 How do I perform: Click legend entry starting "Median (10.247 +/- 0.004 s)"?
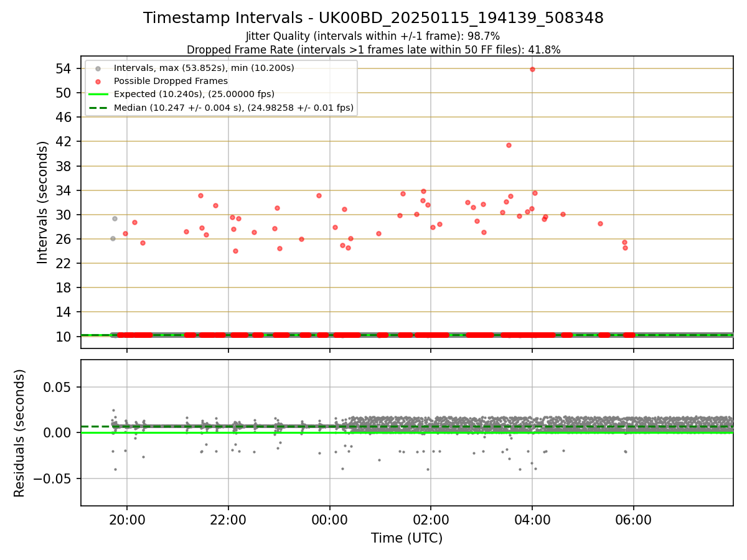tap(233, 108)
